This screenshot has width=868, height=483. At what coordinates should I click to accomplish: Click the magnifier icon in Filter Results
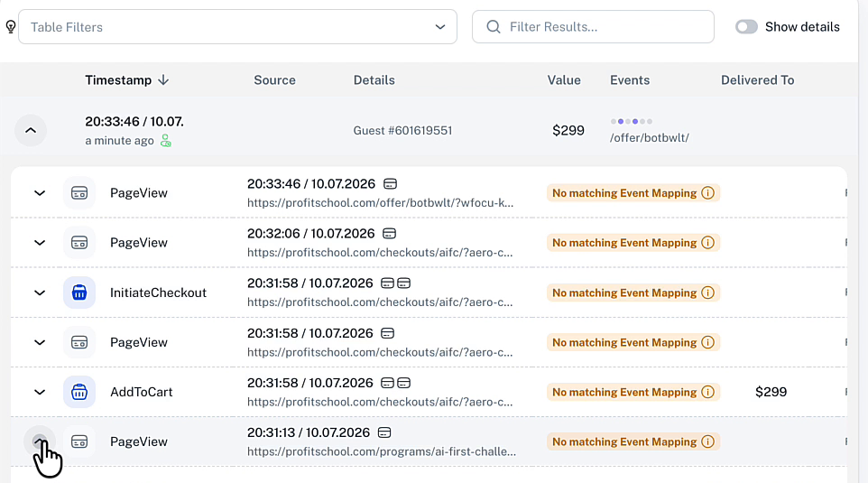click(x=494, y=26)
